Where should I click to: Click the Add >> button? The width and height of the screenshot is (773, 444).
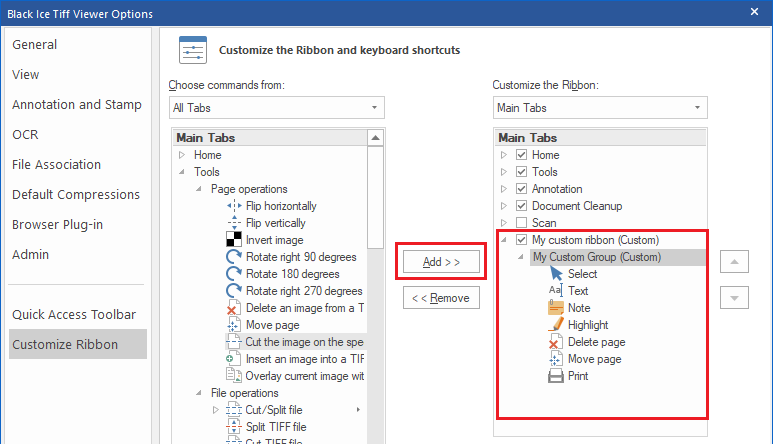click(441, 262)
